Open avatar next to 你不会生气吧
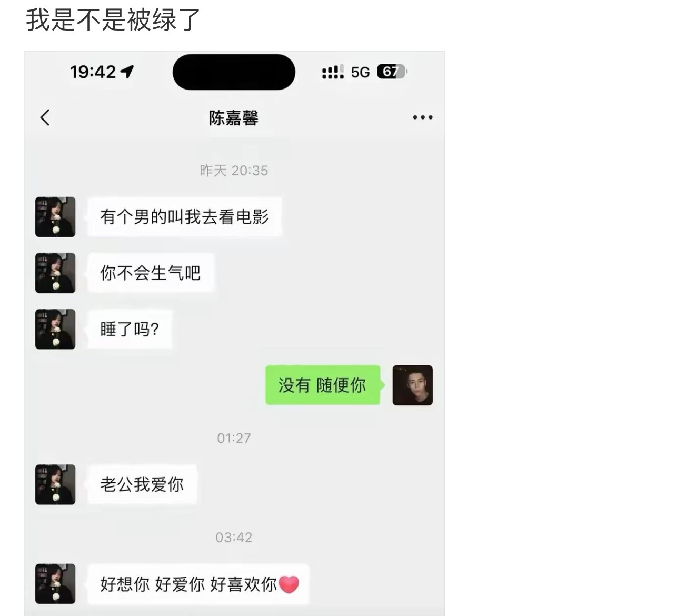Image resolution: width=676 pixels, height=616 pixels. click(55, 273)
